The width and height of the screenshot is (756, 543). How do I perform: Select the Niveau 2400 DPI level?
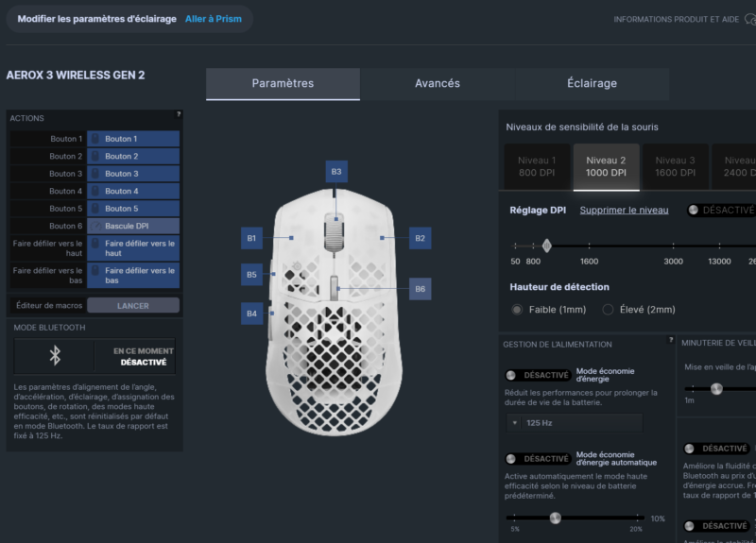(734, 166)
